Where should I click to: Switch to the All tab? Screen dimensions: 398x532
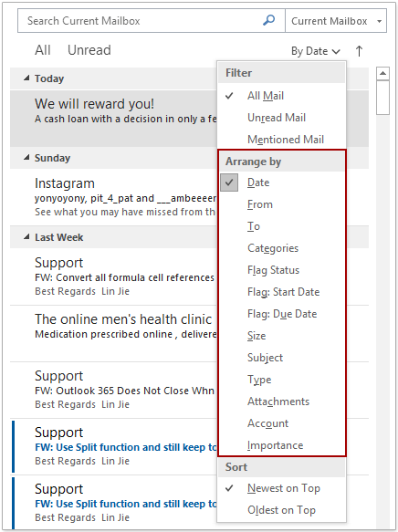point(43,50)
